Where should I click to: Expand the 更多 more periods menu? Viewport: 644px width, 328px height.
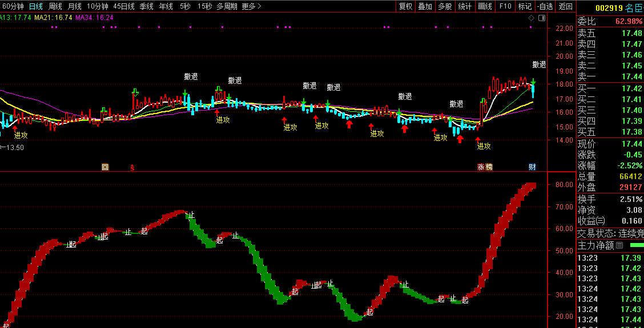(x=251, y=6)
